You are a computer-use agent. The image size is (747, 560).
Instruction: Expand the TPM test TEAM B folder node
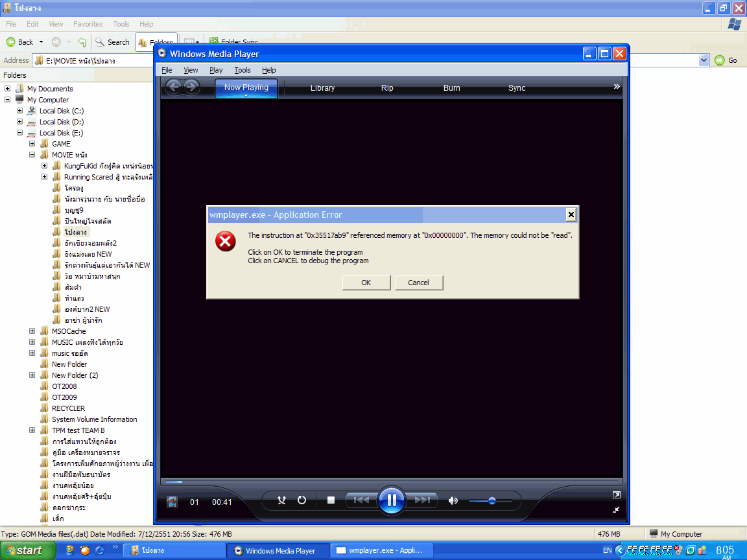click(32, 430)
